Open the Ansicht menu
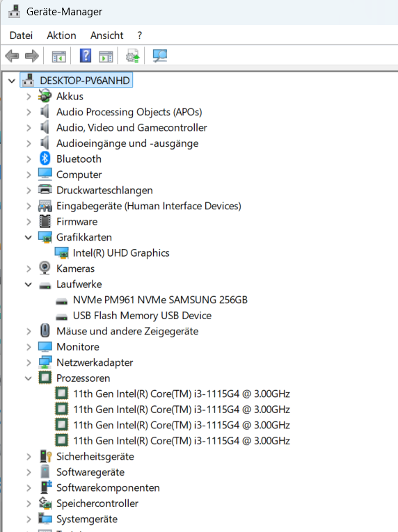The width and height of the screenshot is (398, 532). click(x=106, y=35)
